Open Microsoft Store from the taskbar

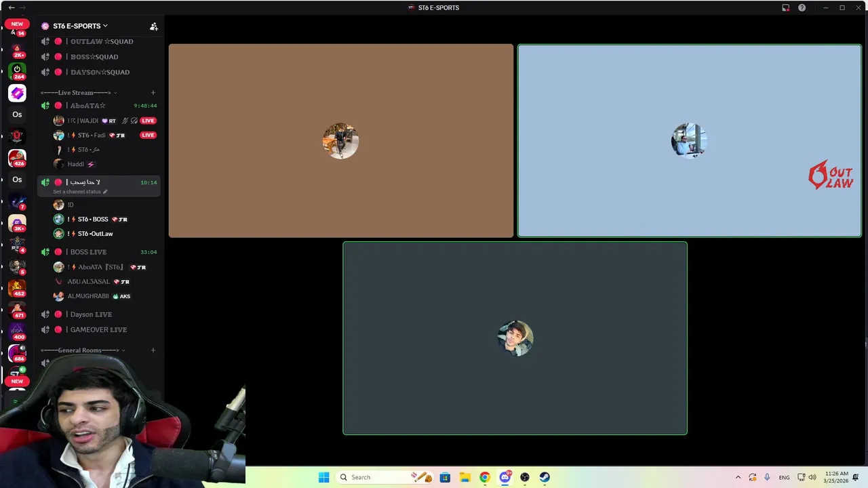445,477
